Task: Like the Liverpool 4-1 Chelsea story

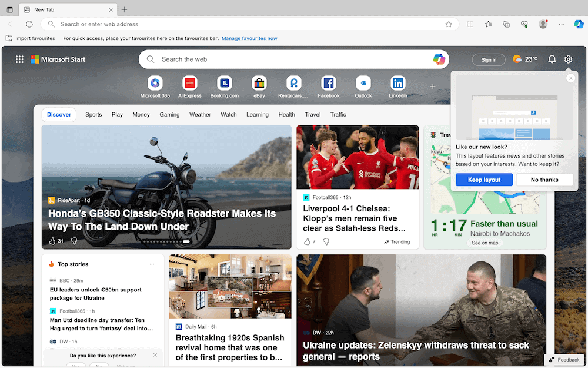Action: pyautogui.click(x=307, y=242)
